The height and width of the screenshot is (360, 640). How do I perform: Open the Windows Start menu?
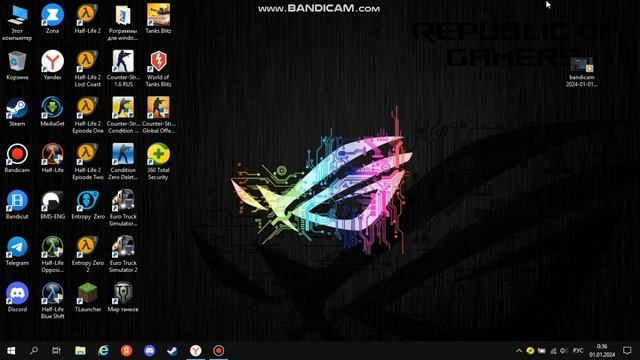(11, 351)
